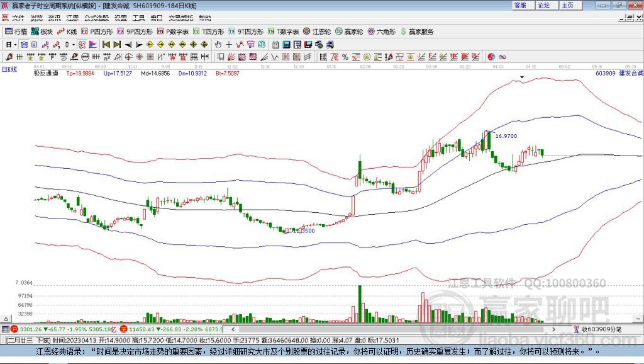This screenshot has width=644, height=364.
Task: Select the percent retracement tool icon
Action: 345,57
